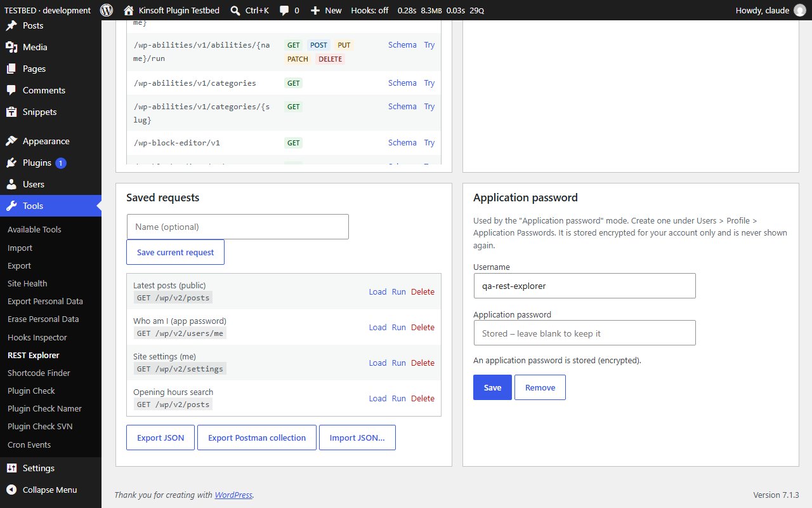
Task: Load the Who am I request
Action: click(377, 327)
